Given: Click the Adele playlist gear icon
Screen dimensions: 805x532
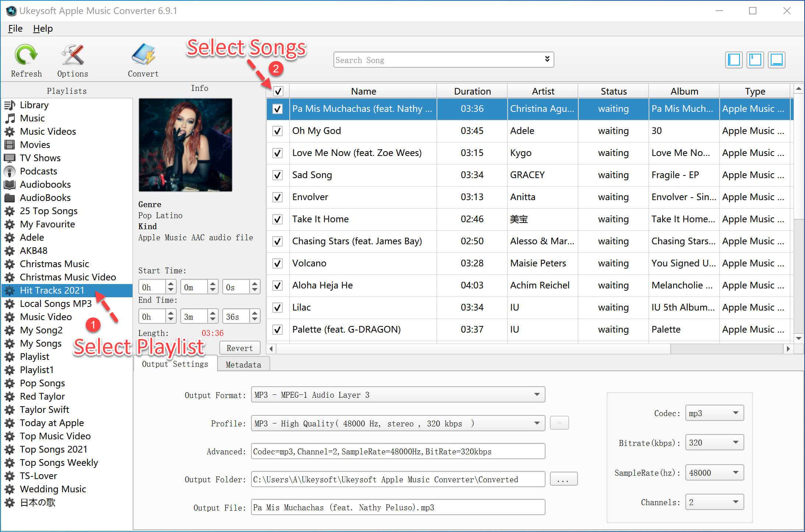Looking at the screenshot, I should pyautogui.click(x=10, y=238).
